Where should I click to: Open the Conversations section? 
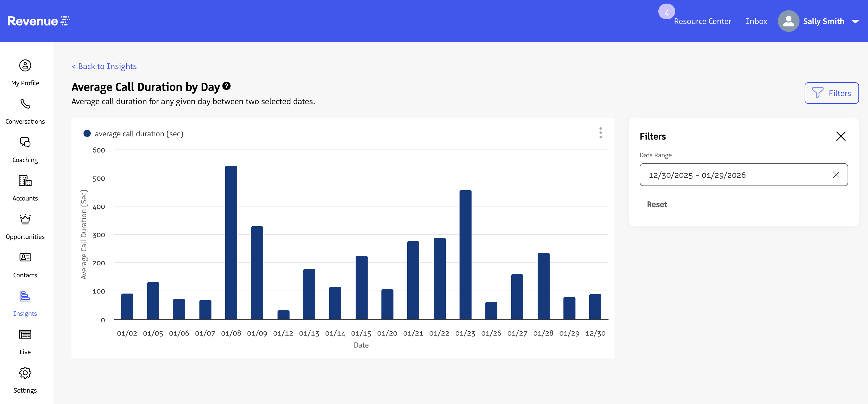(25, 110)
